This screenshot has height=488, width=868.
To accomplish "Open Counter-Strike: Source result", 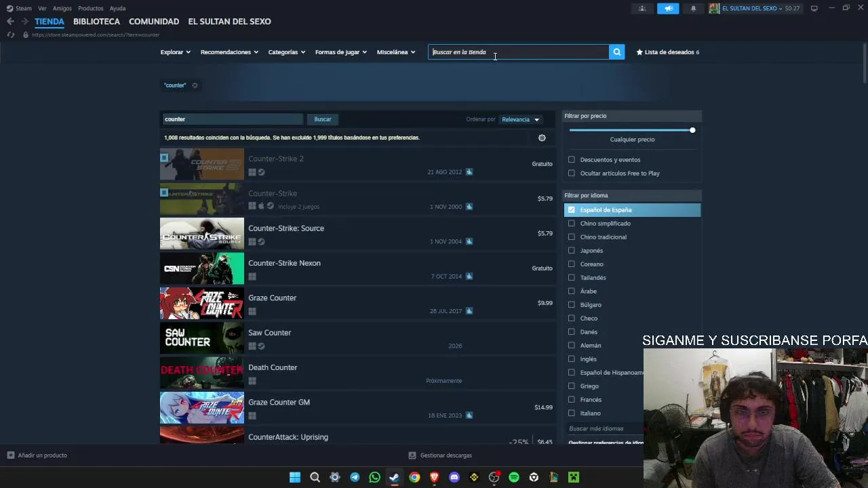I will point(357,234).
